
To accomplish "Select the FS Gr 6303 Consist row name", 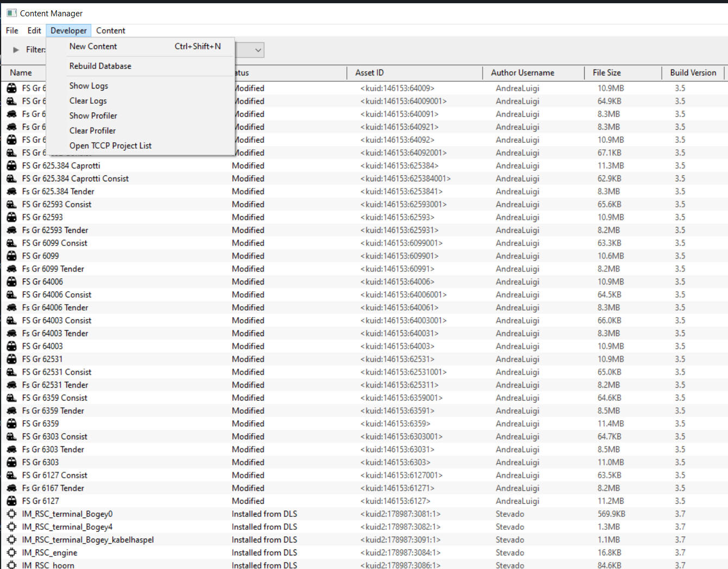I will (x=54, y=437).
